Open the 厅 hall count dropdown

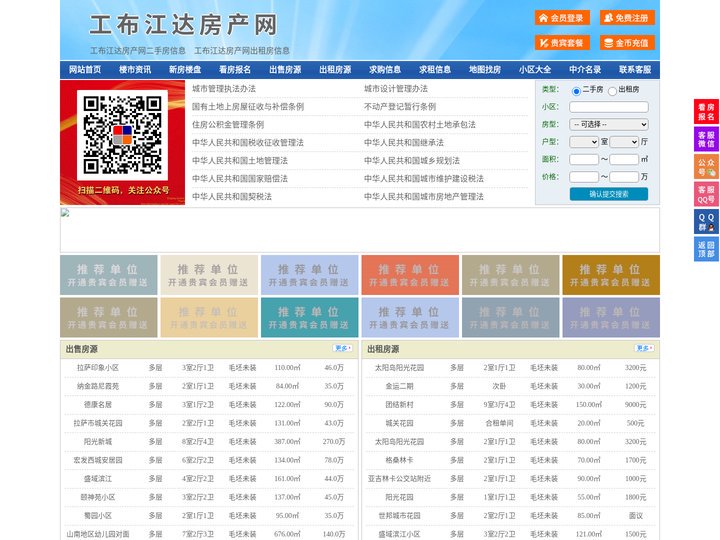click(624, 142)
